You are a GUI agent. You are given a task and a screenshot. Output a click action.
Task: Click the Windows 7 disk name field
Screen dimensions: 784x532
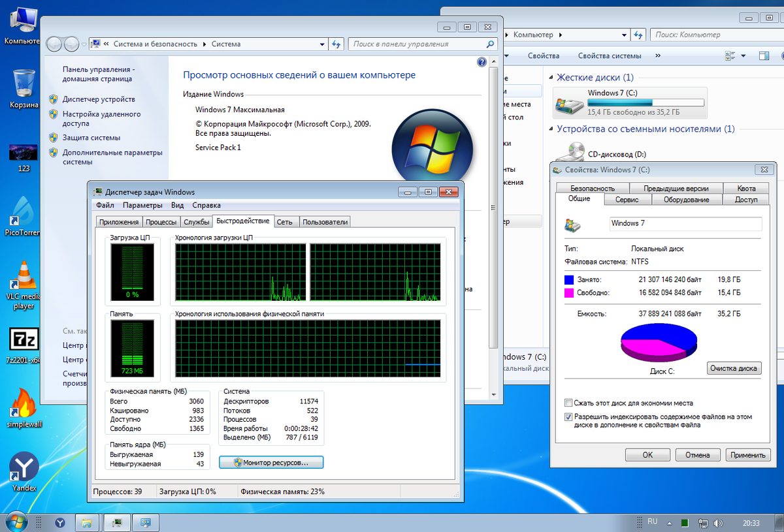coord(685,224)
